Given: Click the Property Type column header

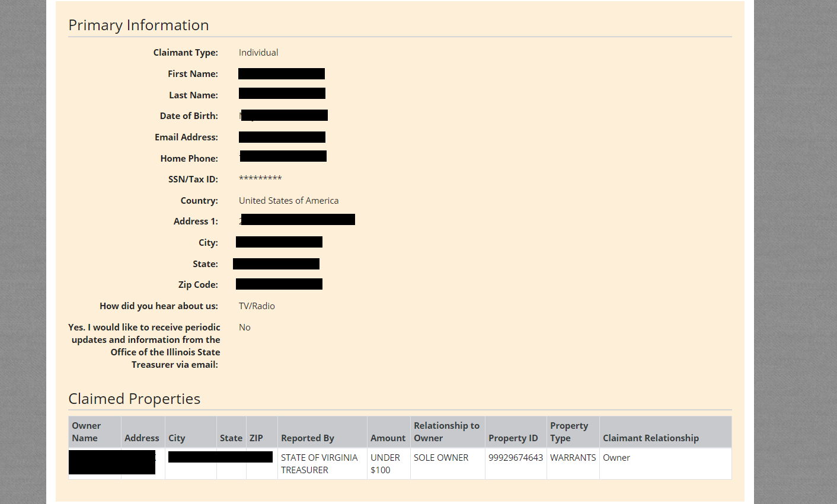Looking at the screenshot, I should pos(568,432).
